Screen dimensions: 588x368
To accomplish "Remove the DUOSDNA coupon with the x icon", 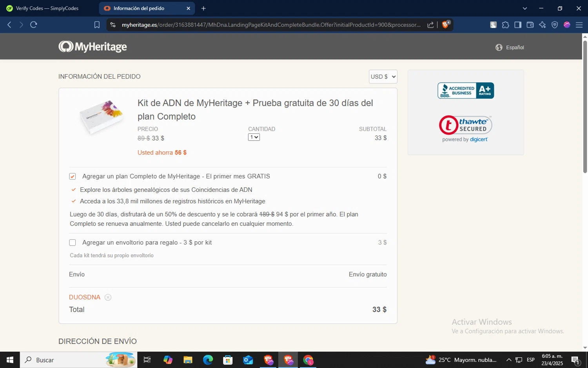I will (x=108, y=297).
